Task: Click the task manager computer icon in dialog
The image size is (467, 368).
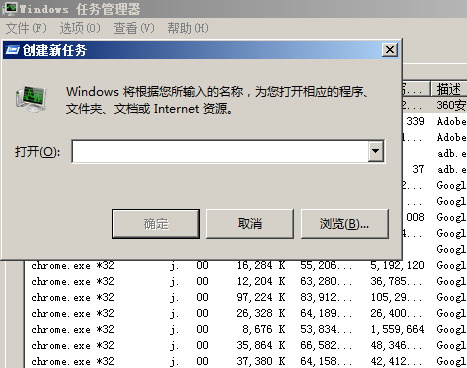Action: coord(31,100)
